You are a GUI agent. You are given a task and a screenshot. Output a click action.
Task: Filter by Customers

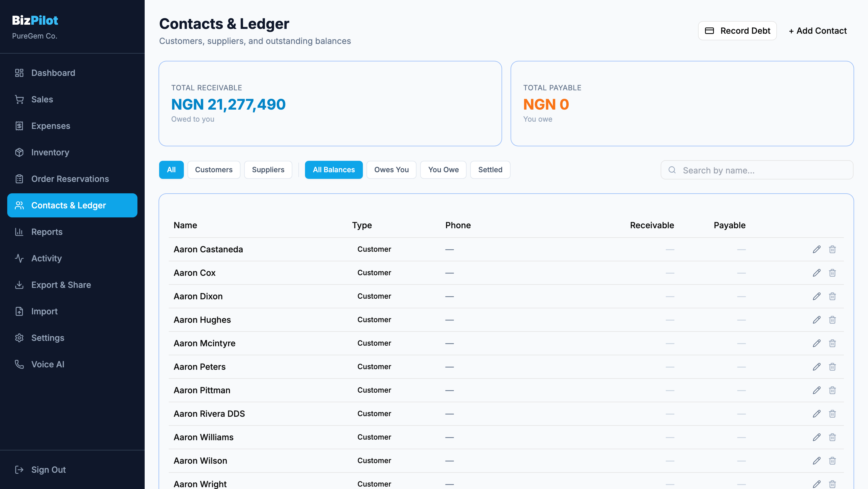pos(214,170)
